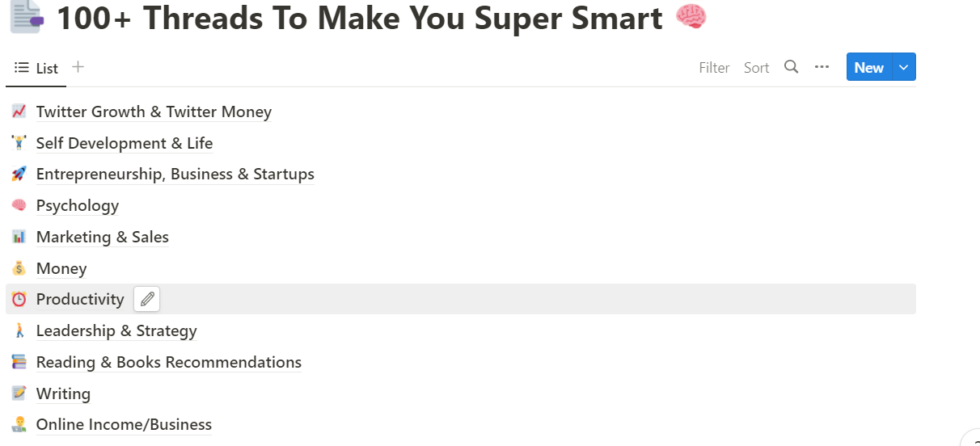
Task: Click the pencil edit icon beside Productivity
Action: pyautogui.click(x=147, y=299)
